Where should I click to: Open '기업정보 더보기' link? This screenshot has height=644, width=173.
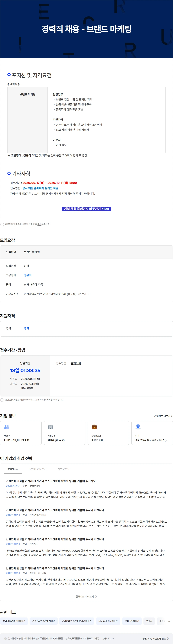pos(163,416)
